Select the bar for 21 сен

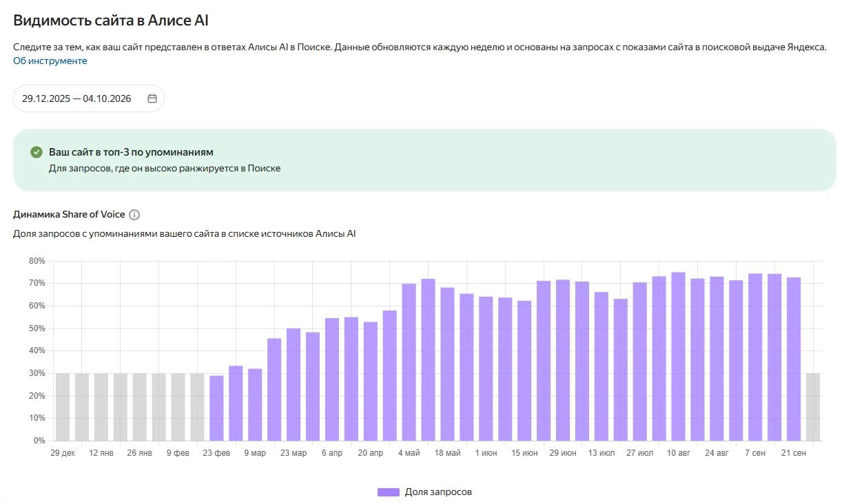click(794, 359)
